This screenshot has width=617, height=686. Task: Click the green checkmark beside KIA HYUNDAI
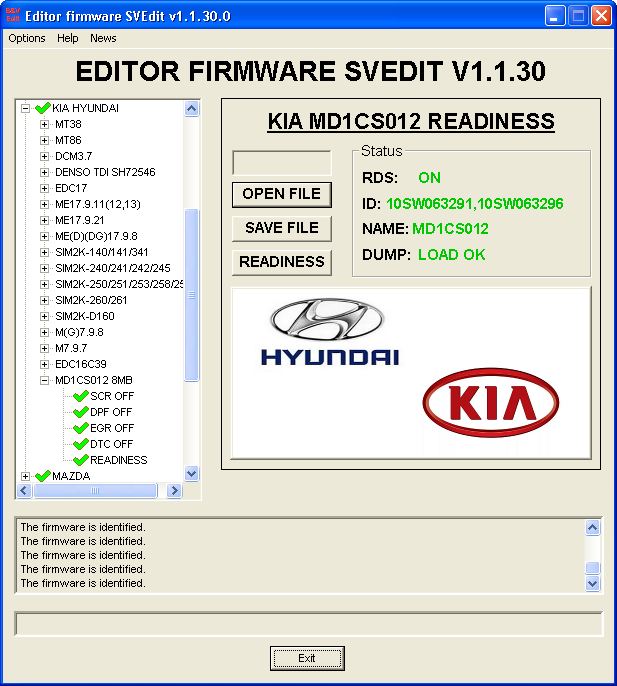click(42, 108)
